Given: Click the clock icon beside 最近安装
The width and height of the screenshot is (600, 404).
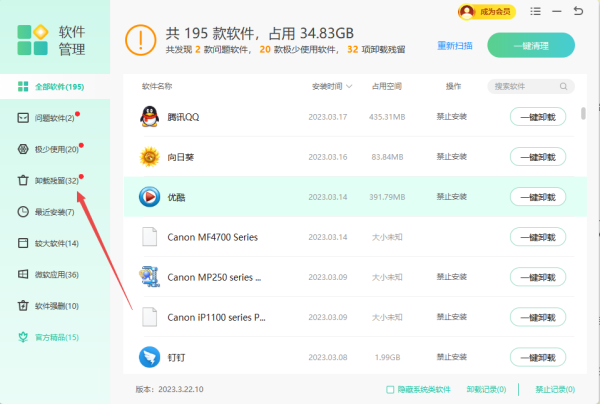Looking at the screenshot, I should pos(23,212).
